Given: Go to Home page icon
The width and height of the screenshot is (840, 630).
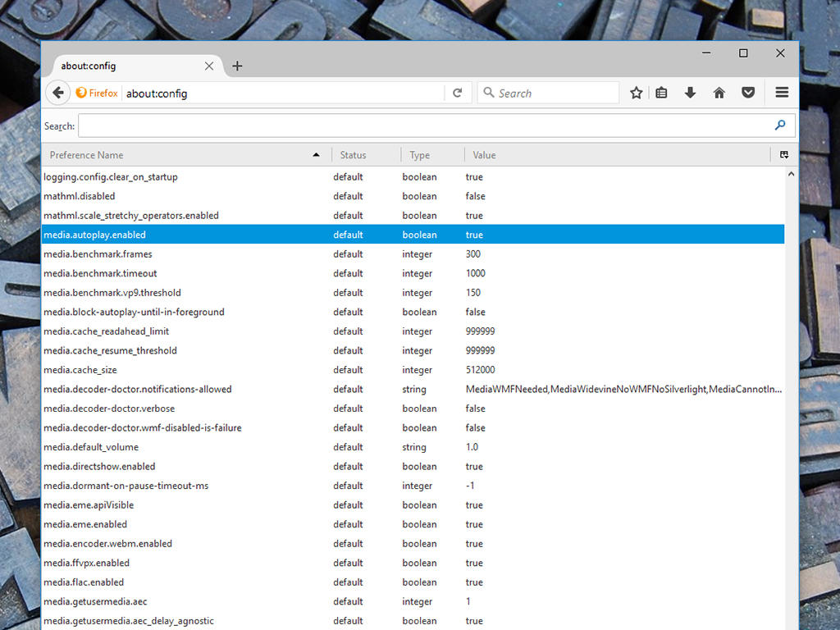Looking at the screenshot, I should click(719, 94).
